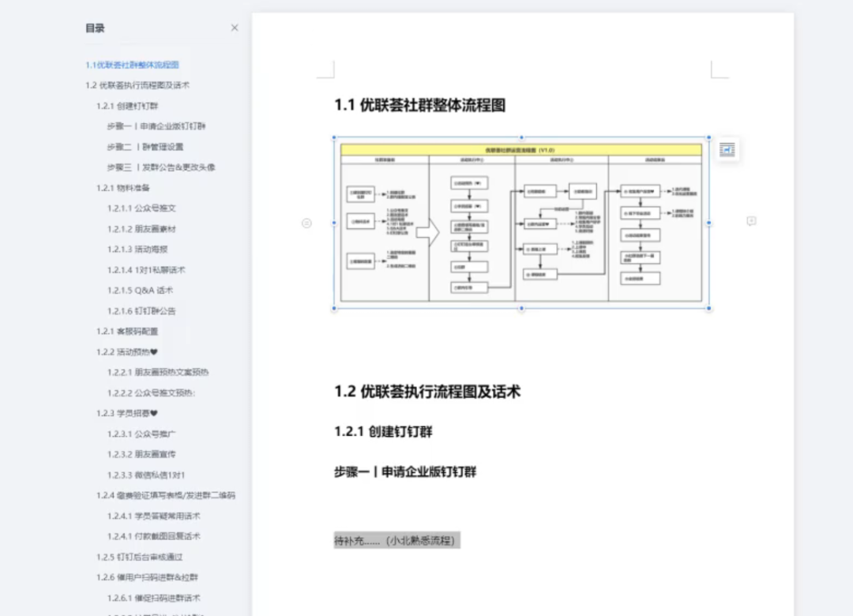Go to 1.2.1.1 公众号推文

coord(141,208)
